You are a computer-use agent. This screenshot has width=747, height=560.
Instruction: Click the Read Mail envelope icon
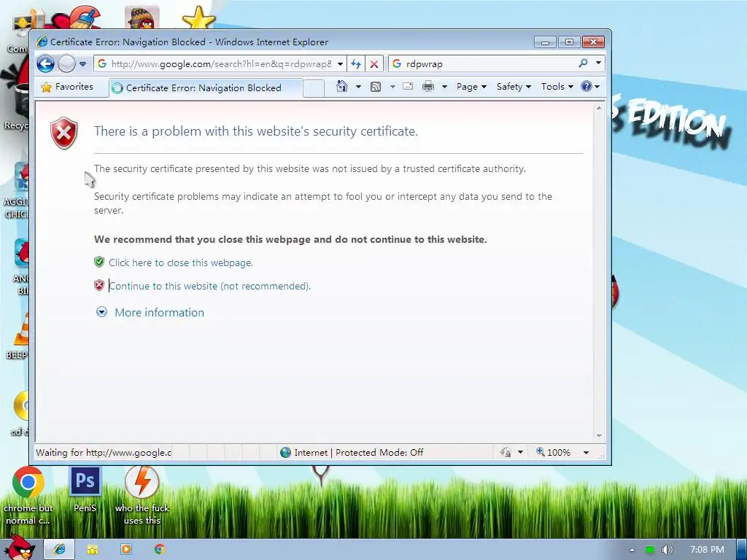pyautogui.click(x=408, y=86)
